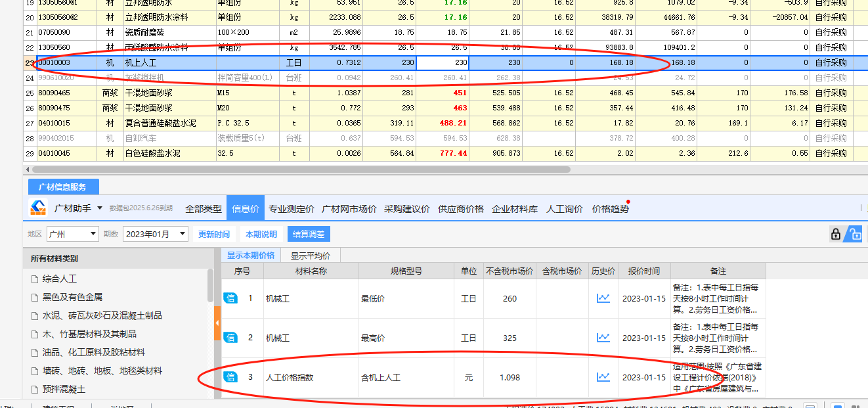Open the 期数 2023年01月 dropdown

pos(156,234)
